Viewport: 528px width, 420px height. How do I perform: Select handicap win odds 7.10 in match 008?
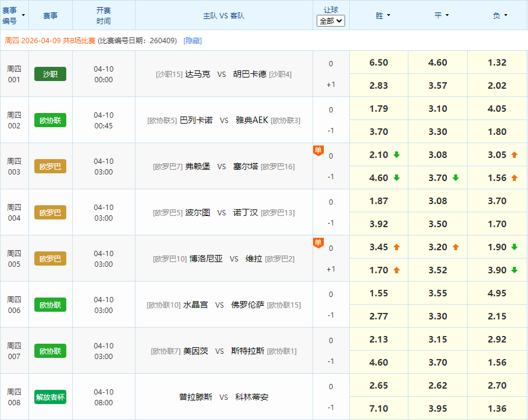(x=379, y=408)
